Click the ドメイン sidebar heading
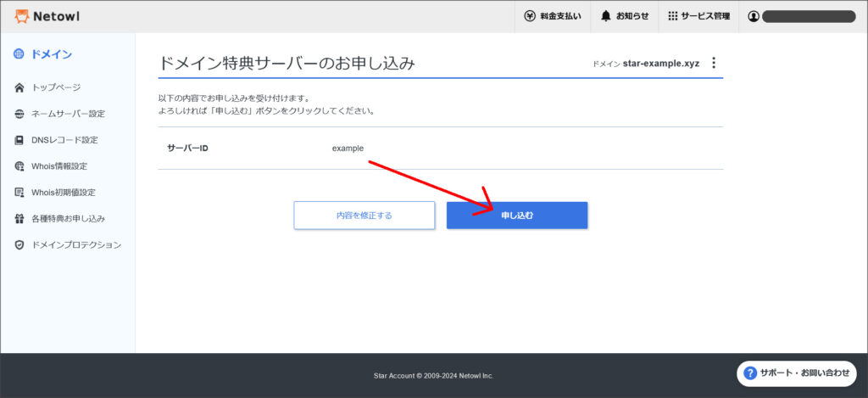Screen dimensions: 868x398 tap(52, 54)
